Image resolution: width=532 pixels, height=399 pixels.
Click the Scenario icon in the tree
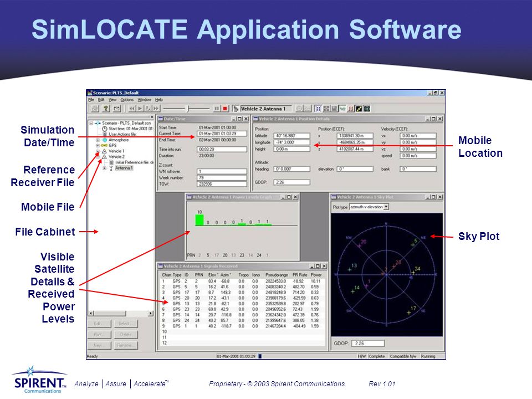pyautogui.click(x=98, y=123)
